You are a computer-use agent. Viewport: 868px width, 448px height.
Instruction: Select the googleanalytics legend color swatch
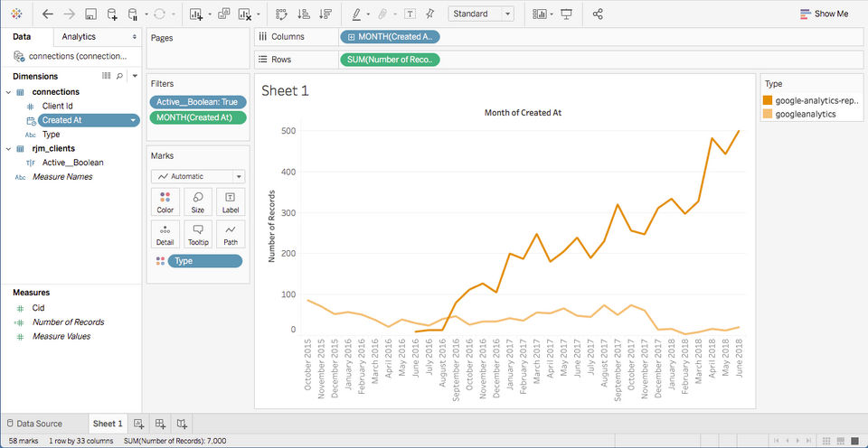768,115
